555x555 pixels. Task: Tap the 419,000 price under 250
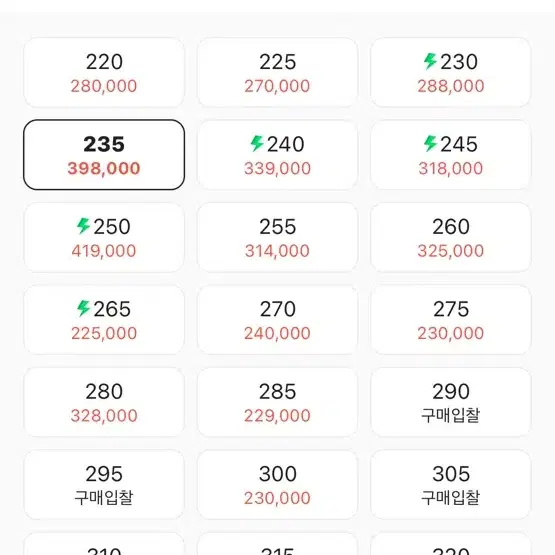(x=104, y=251)
